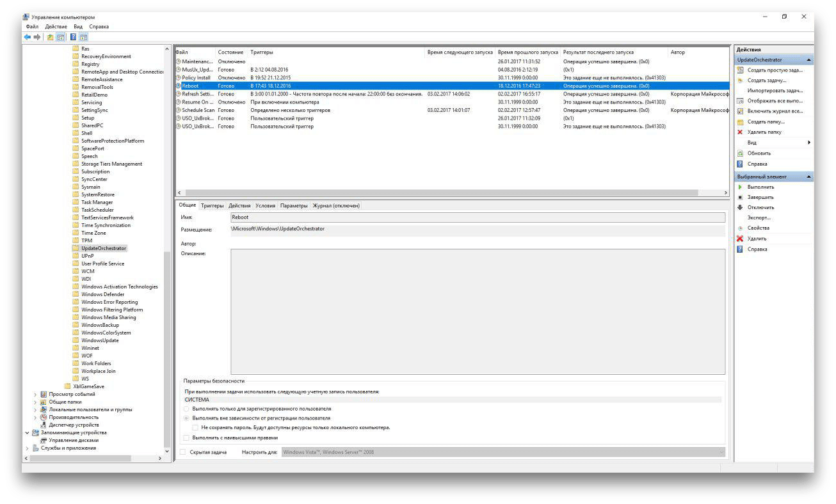
Task: Expand the Просмотр событий tree node
Action: pyautogui.click(x=35, y=395)
